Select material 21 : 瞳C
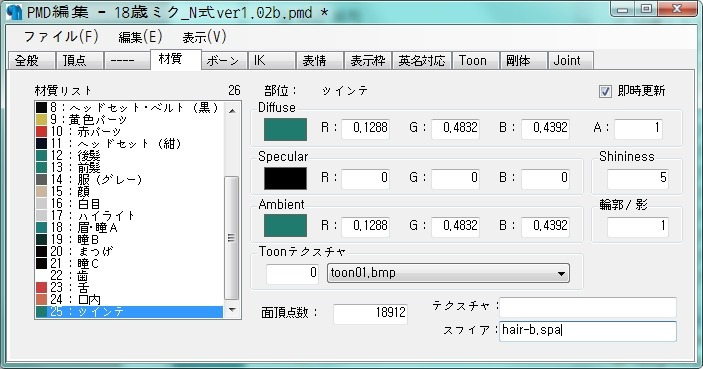 [129, 264]
